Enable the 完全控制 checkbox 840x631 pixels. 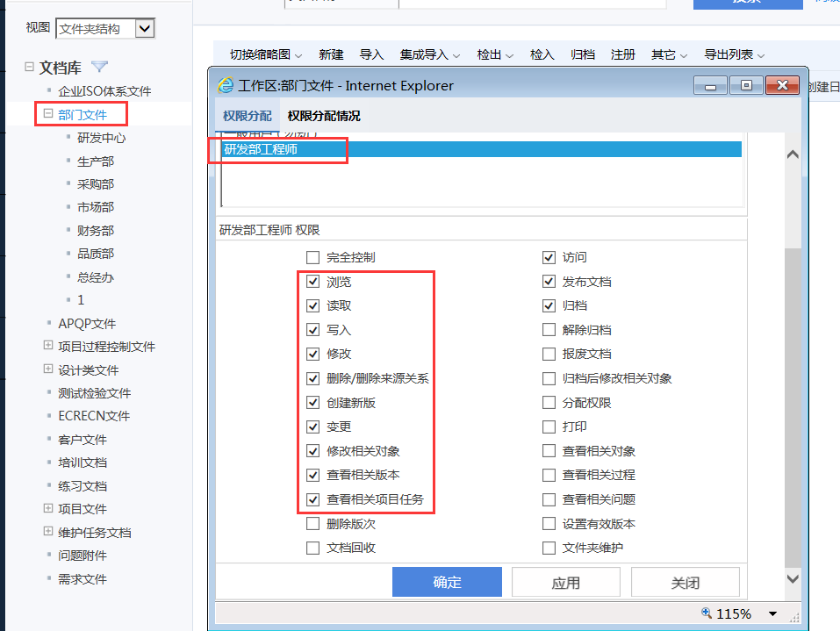point(312,258)
